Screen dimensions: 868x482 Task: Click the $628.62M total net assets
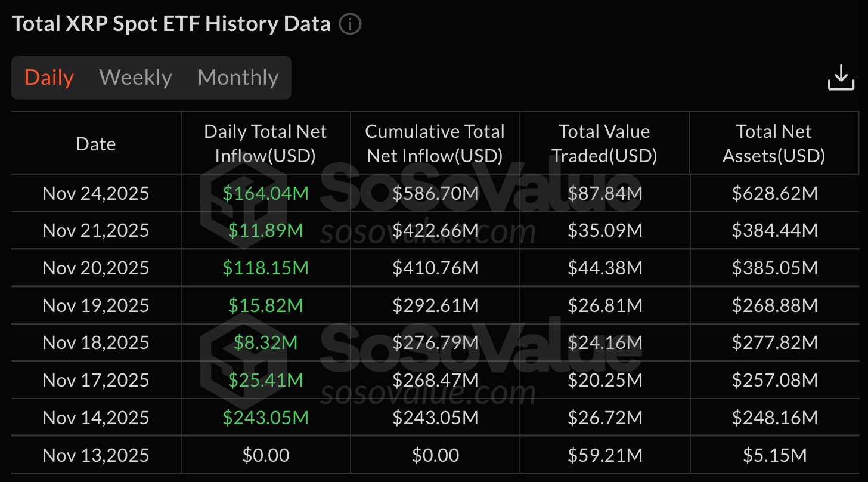774,193
